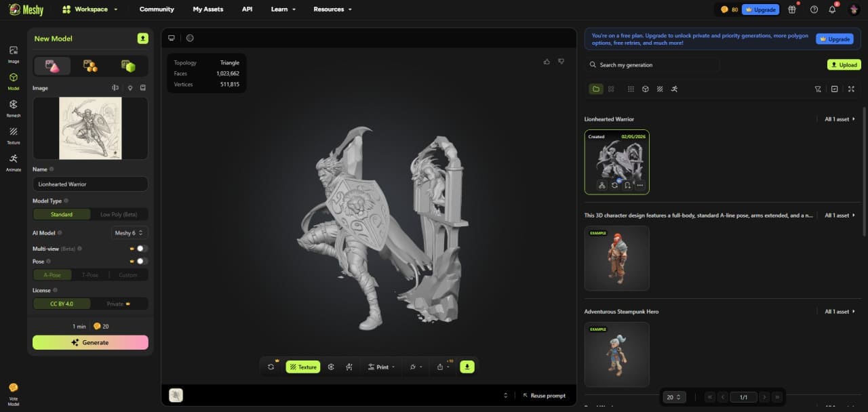
Task: Adjust the page size stepper showing 20
Action: (674, 397)
